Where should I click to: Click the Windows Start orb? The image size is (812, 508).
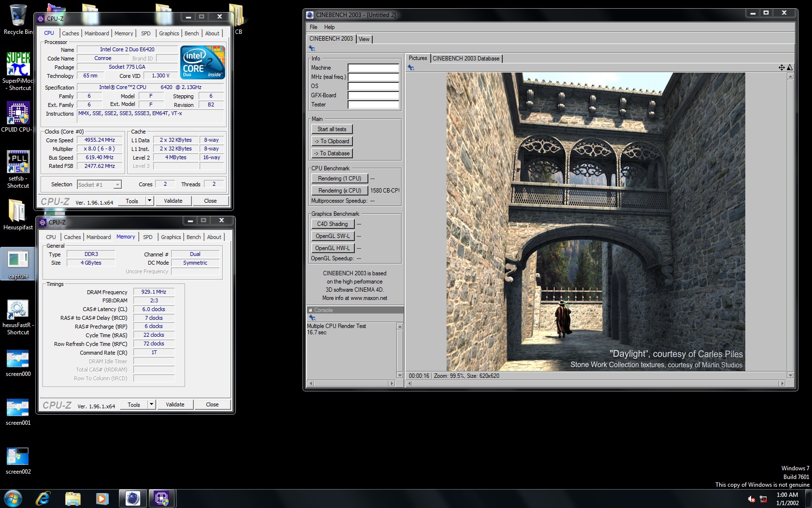click(13, 498)
